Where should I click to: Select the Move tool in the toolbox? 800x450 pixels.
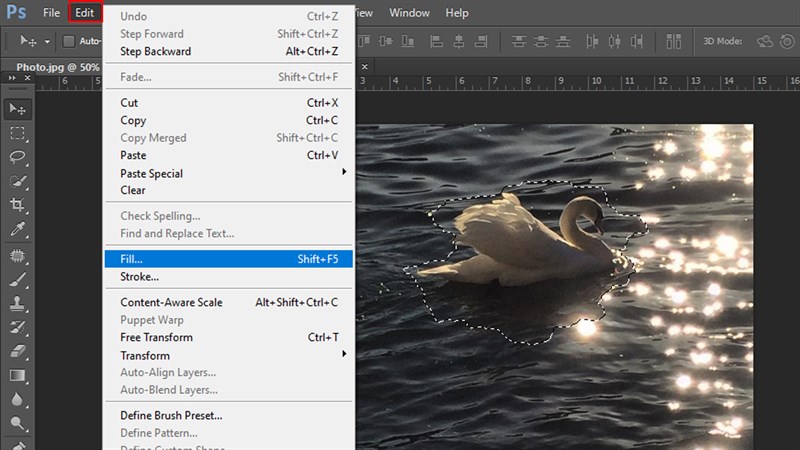17,109
